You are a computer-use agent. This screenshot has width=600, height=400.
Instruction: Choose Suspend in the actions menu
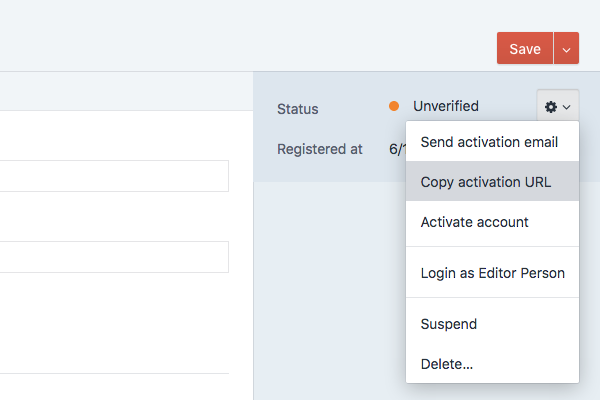(492, 324)
